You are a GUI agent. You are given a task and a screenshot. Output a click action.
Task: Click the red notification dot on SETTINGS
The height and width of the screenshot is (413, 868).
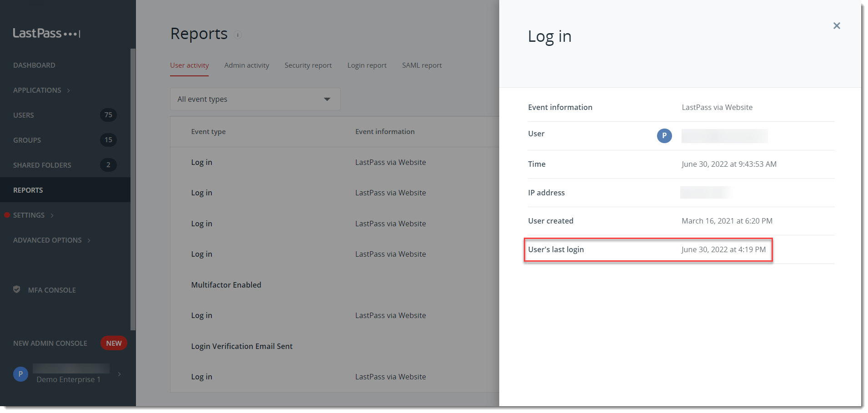pyautogui.click(x=6, y=215)
